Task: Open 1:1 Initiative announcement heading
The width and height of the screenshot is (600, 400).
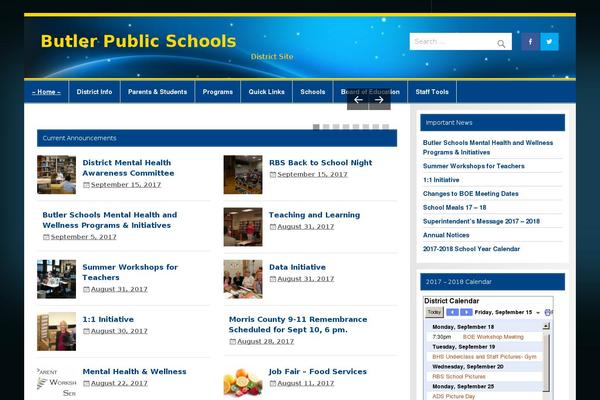Action: click(x=108, y=319)
